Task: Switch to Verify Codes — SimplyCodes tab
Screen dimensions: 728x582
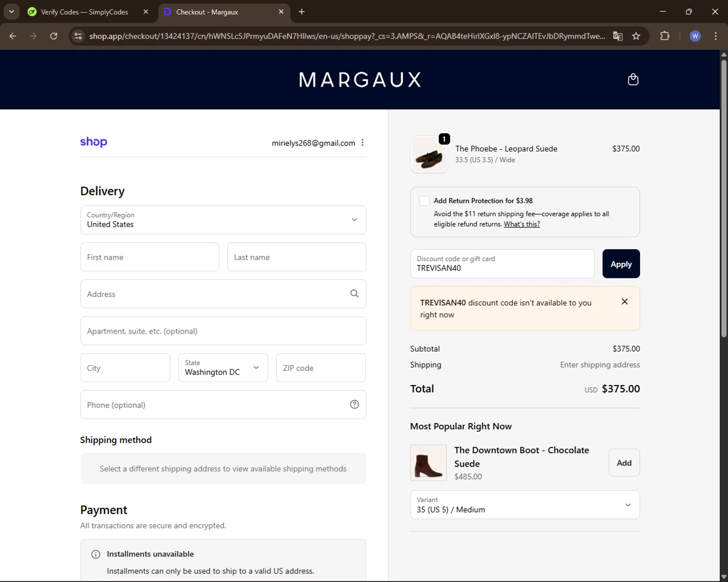Action: 84,12
